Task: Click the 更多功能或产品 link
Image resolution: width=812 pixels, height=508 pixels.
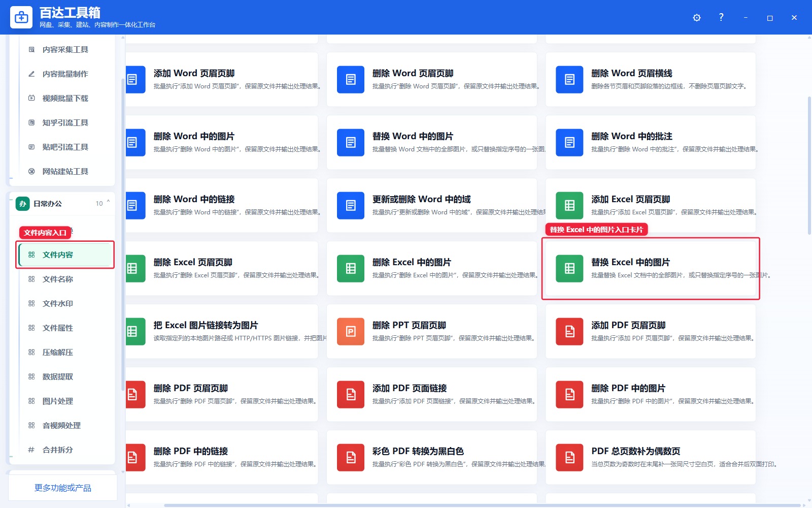Action: click(x=62, y=488)
